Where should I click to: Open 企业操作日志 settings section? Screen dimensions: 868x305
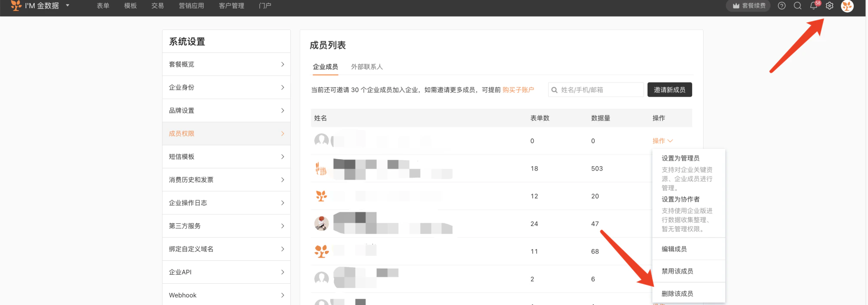pos(227,203)
